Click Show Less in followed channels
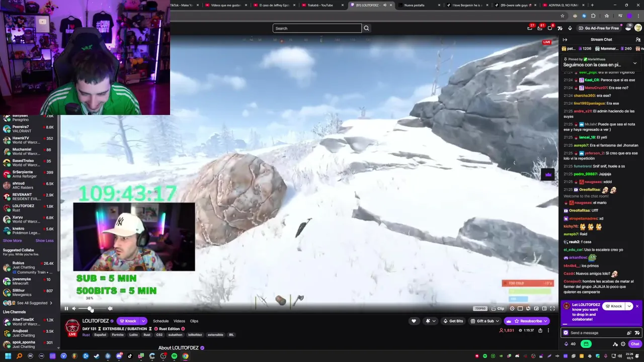The height and width of the screenshot is (362, 644). [x=44, y=240]
